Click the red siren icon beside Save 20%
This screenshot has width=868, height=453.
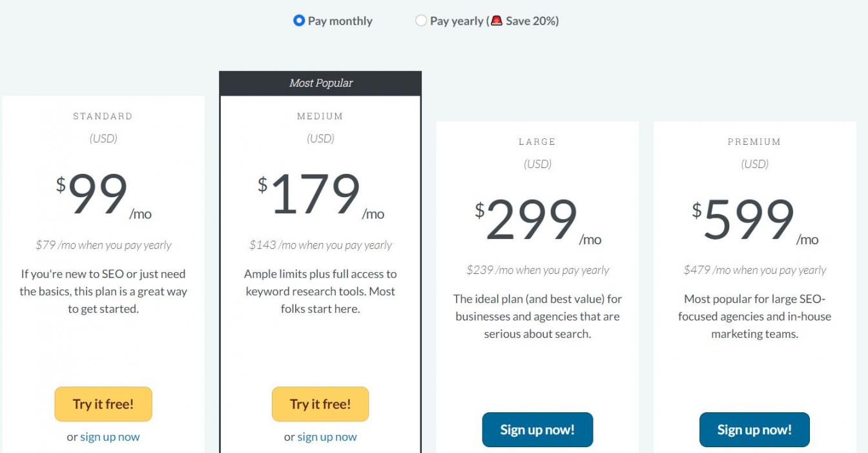pos(496,21)
